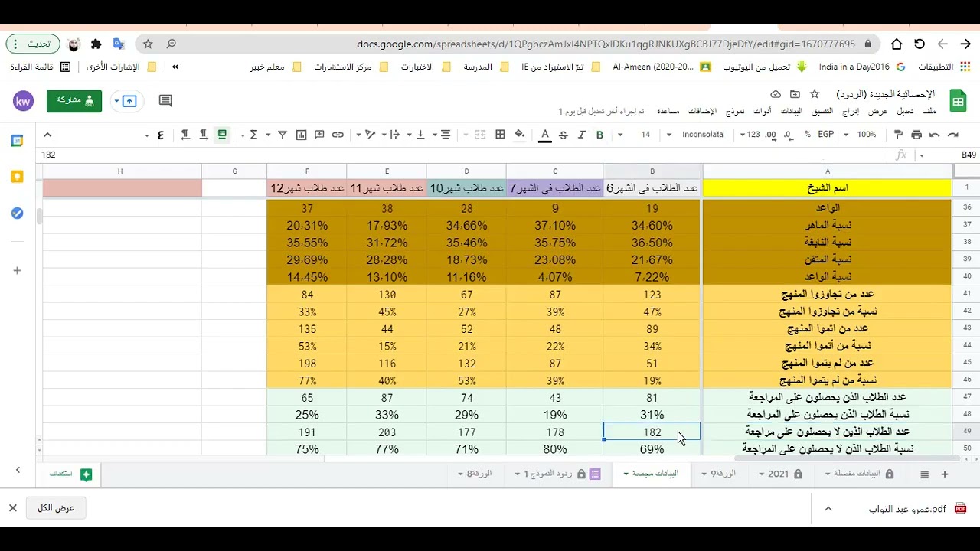This screenshot has height=551, width=980.
Task: Click the Insert link icon
Action: pyautogui.click(x=338, y=135)
